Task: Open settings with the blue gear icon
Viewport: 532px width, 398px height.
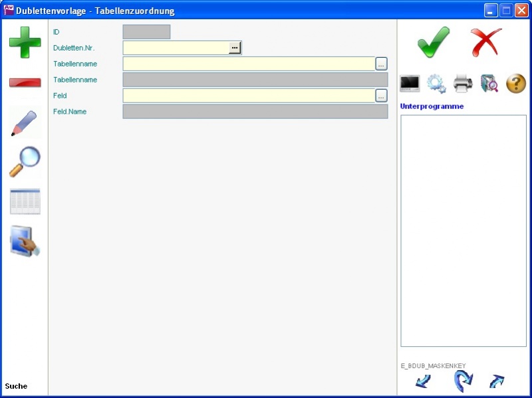Action: [x=436, y=84]
